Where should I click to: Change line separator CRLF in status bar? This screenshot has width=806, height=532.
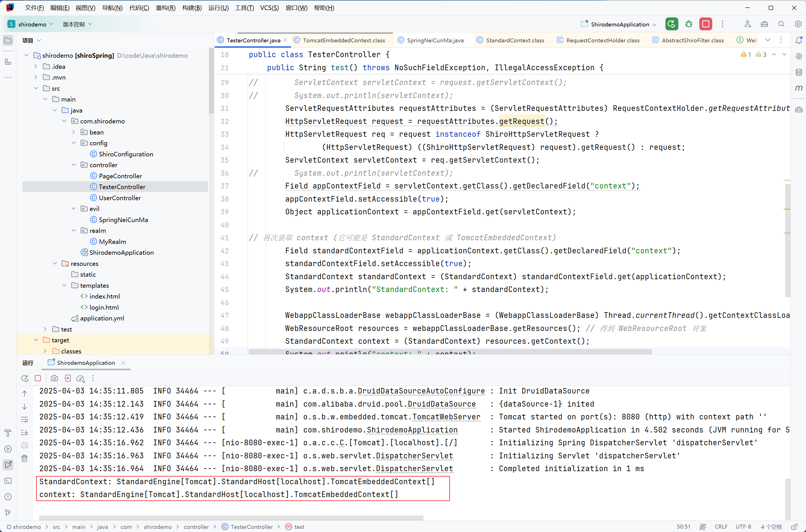[x=721, y=527]
